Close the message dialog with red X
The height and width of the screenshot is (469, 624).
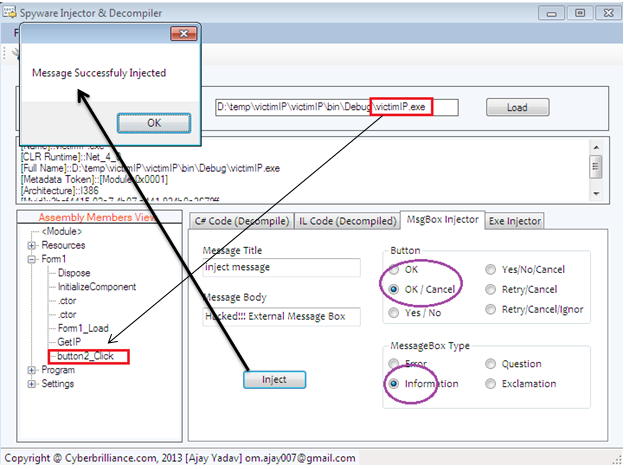[x=181, y=33]
